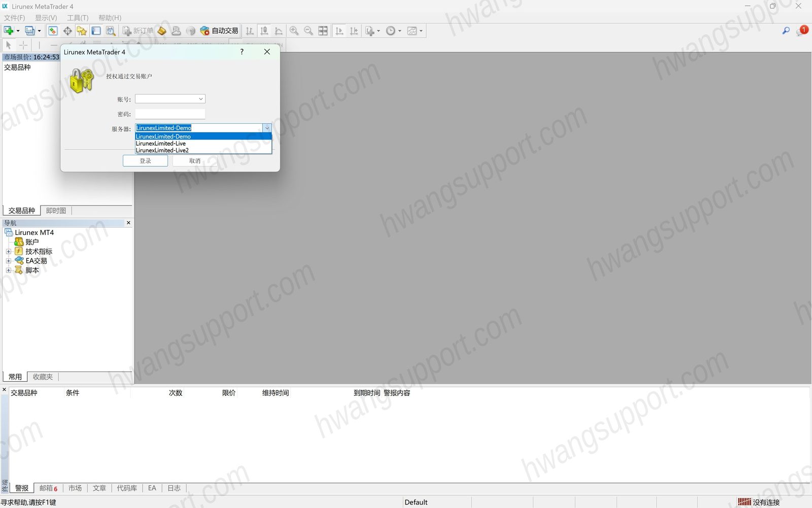The image size is (812, 508).
Task: Open the templates icon dropdown arrow
Action: (x=421, y=31)
